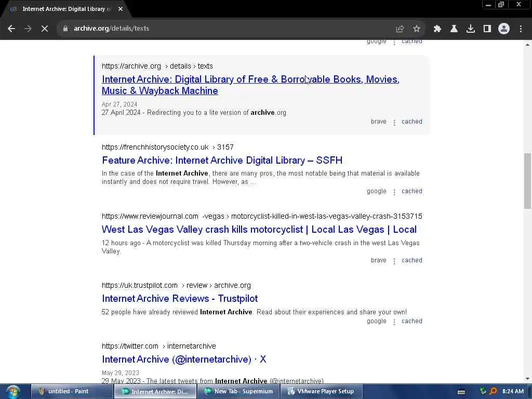Screen dimensions: 532x399
Task: Open Internet Archive Reviews Trustpilot result
Action: (x=180, y=299)
